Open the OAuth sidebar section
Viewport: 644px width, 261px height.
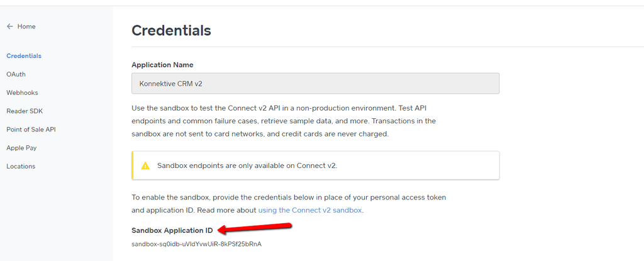(16, 74)
